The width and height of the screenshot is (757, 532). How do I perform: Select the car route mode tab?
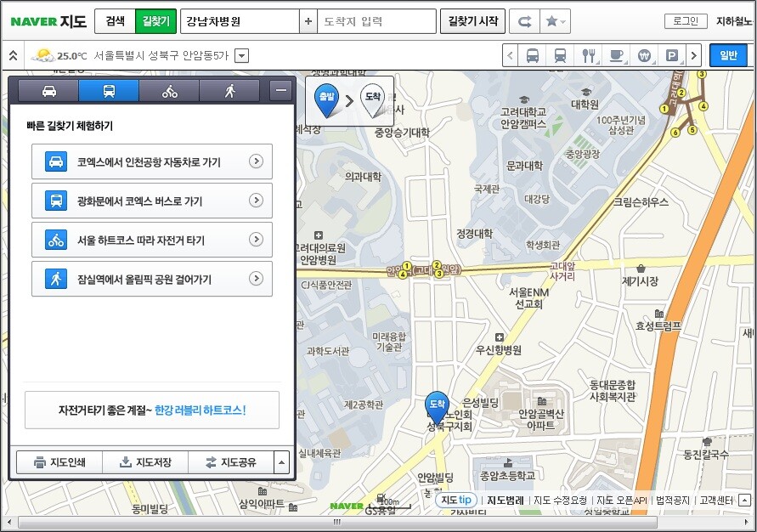(48, 91)
